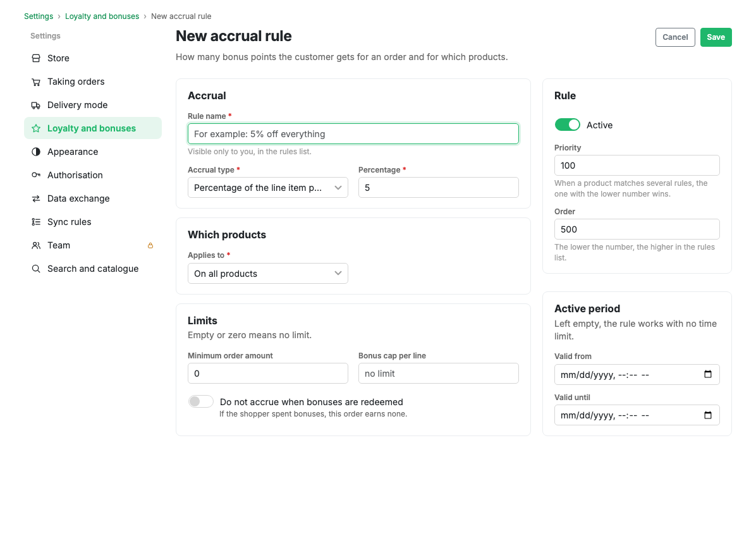Image resolution: width=756 pixels, height=536 pixels.
Task: Click 'Visible only to you' helper text
Action: (x=250, y=151)
